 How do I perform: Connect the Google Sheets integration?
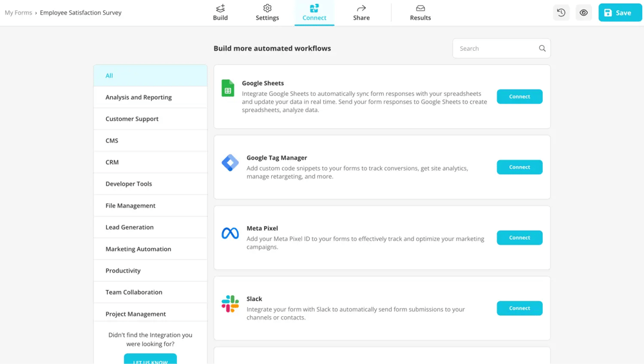pos(519,97)
